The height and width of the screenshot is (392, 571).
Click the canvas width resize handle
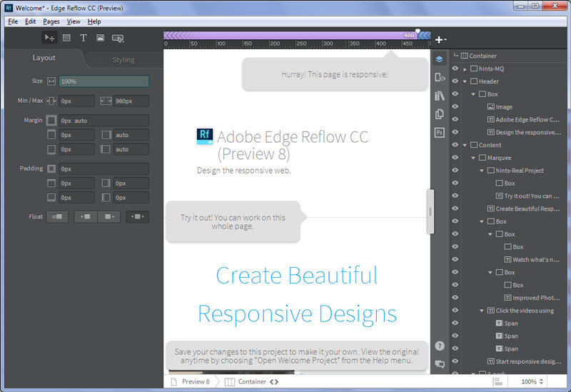coord(430,211)
